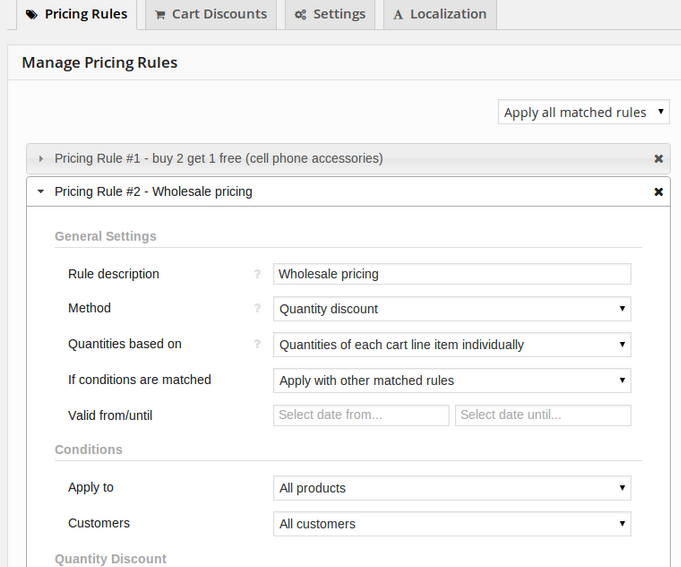Collapse Pricing Rule #2 arrow
Image resolution: width=681 pixels, height=567 pixels.
41,191
